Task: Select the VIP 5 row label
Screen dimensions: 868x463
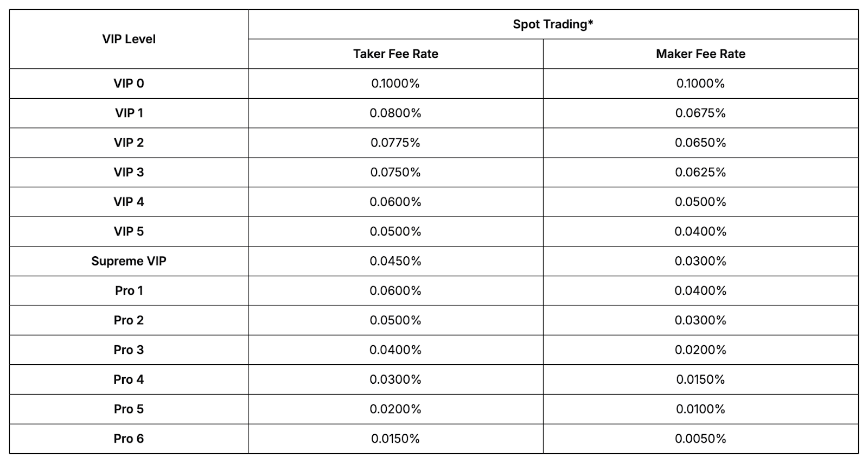Action: pyautogui.click(x=129, y=231)
